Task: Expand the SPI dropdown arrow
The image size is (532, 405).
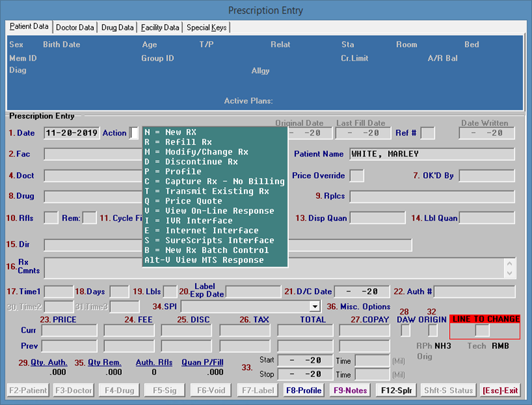Action: 315,307
